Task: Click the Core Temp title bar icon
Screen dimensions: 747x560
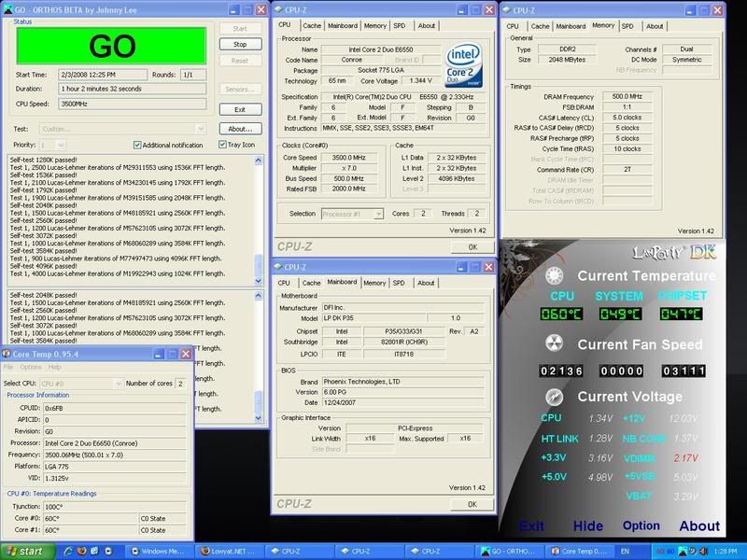Action: tap(7, 354)
